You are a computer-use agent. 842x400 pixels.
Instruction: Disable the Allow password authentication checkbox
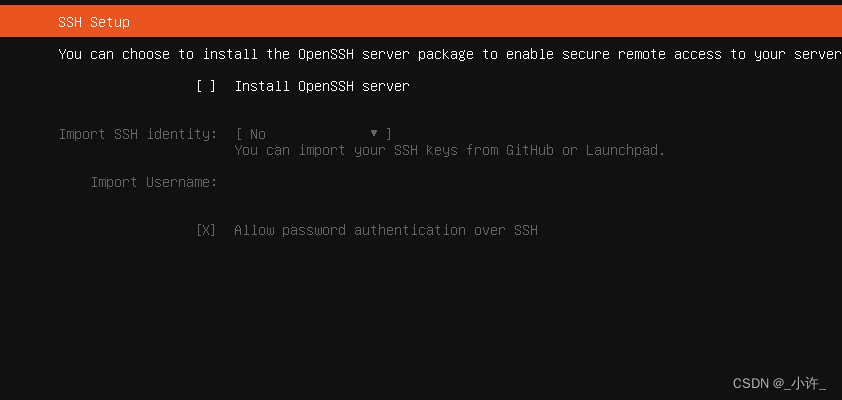click(206, 230)
